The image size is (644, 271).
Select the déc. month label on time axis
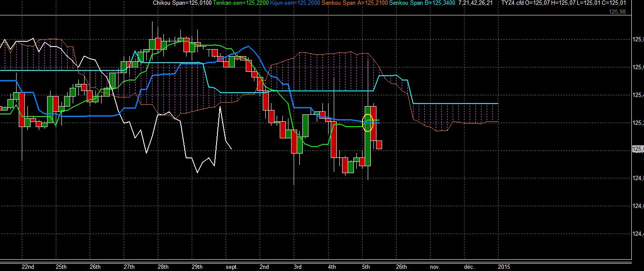469,267
